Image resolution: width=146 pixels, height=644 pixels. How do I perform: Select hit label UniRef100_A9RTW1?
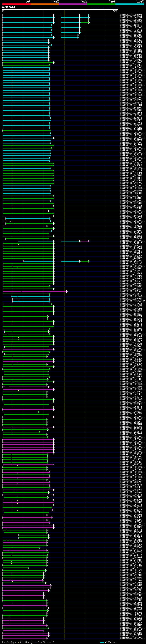click(x=131, y=45)
